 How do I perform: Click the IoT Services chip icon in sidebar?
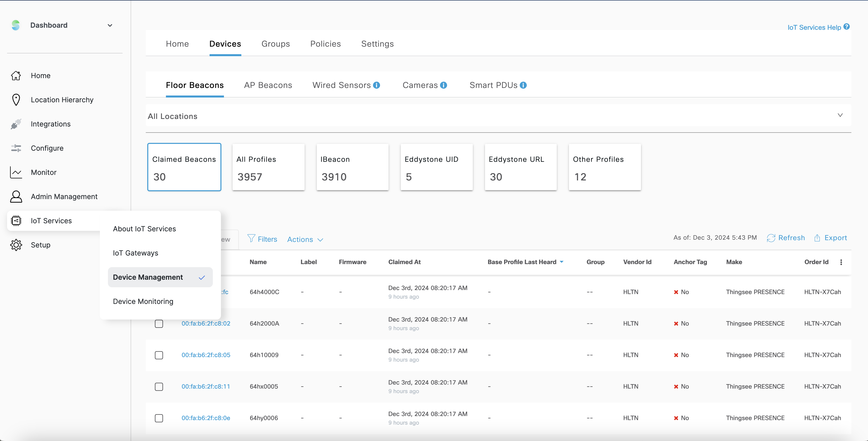click(16, 220)
